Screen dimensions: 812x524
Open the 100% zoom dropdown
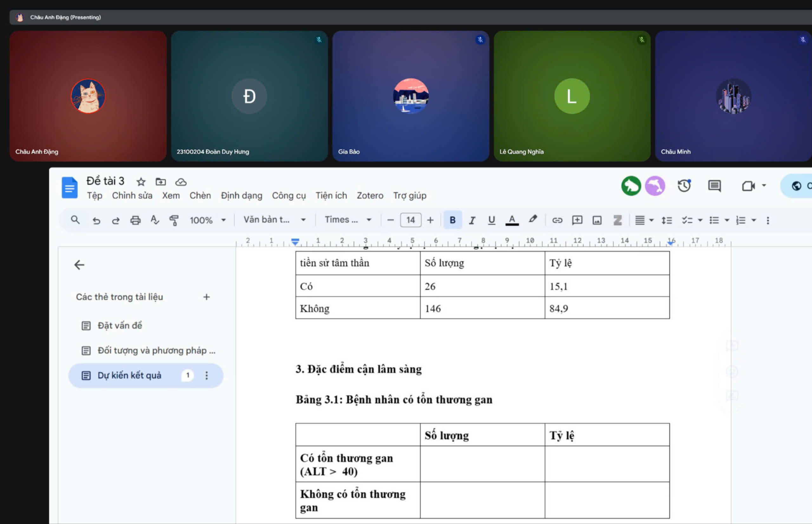(207, 221)
